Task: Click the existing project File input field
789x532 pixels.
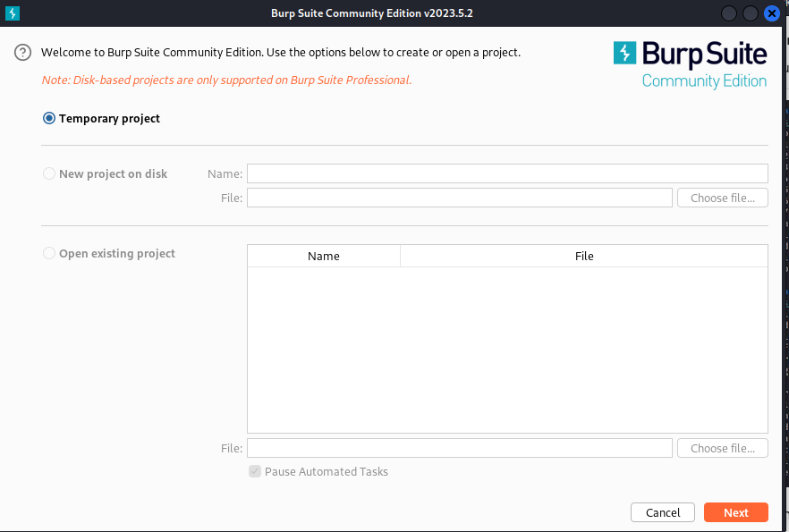Action: pyautogui.click(x=460, y=448)
